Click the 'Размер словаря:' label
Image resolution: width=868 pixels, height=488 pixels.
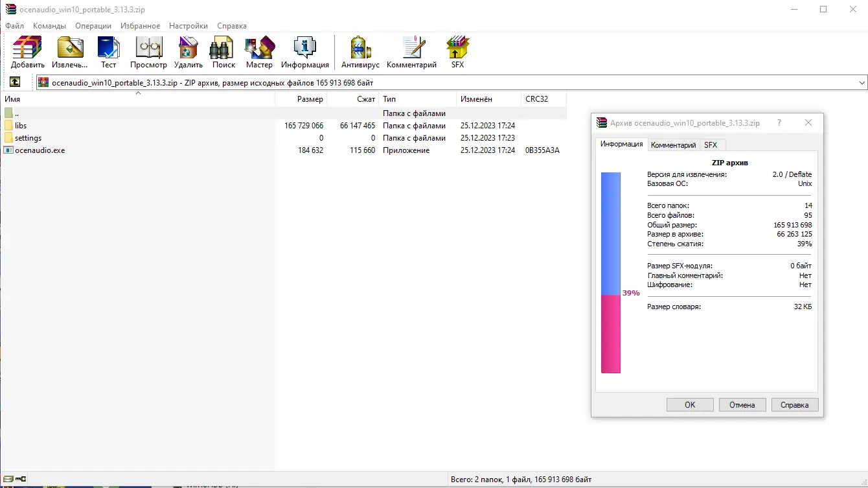[674, 307]
